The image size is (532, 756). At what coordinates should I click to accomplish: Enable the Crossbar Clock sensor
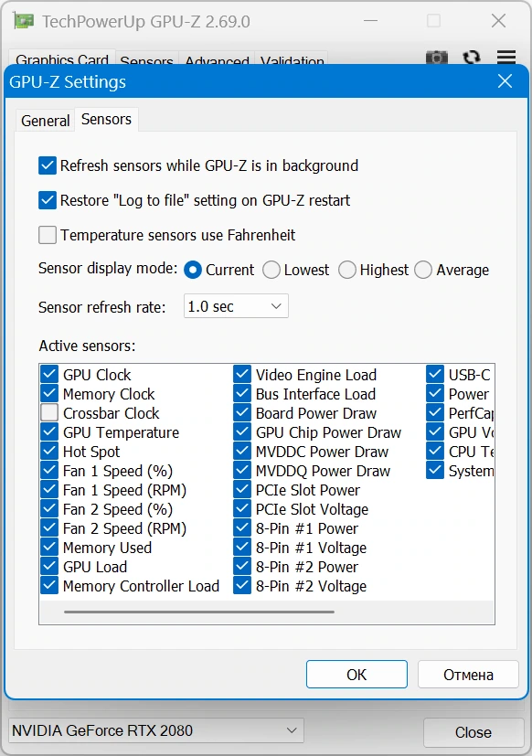coord(49,412)
